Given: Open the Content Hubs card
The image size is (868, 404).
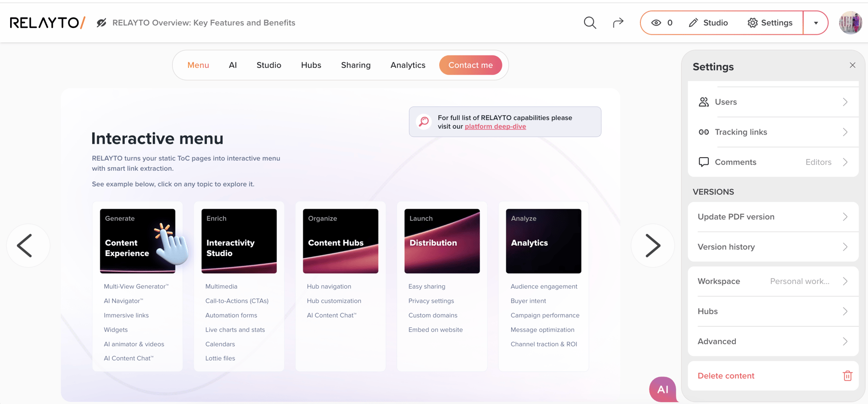Looking at the screenshot, I should tap(340, 241).
